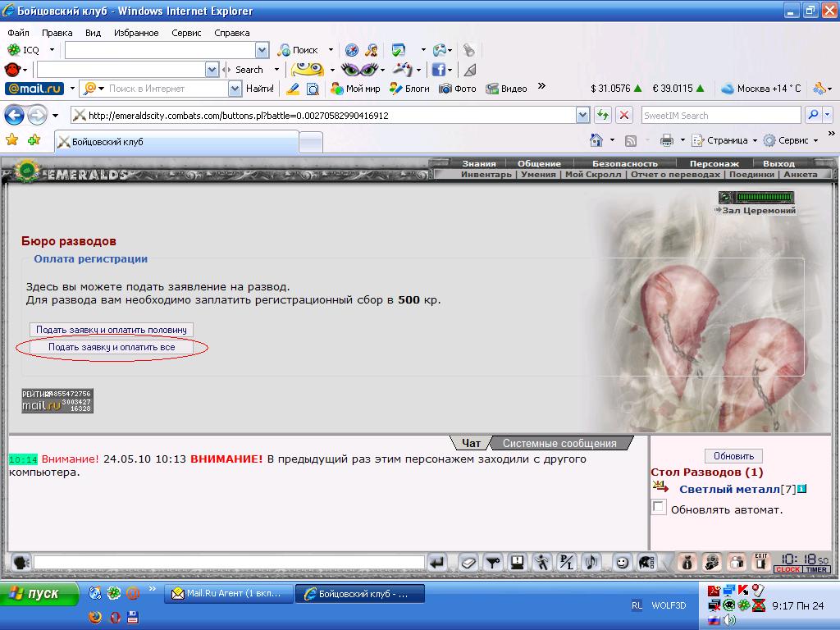Click the red X Stop loading icon
Viewport: 840px width, 630px height.
624,115
